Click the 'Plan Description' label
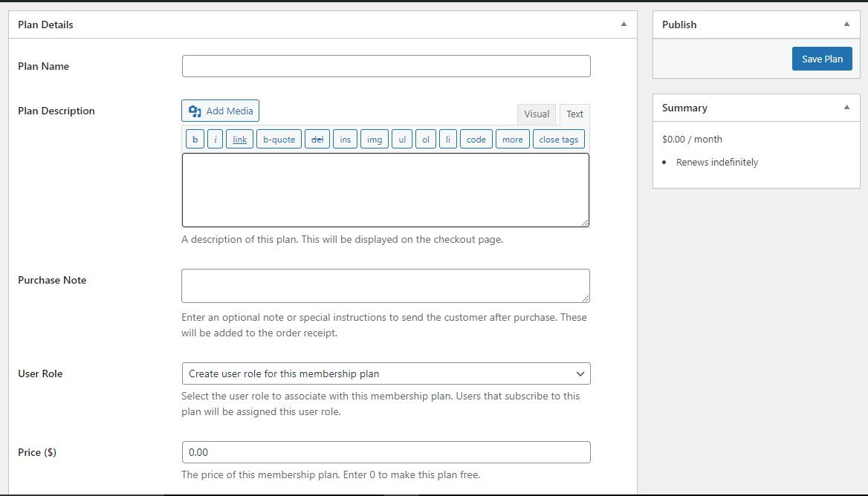868x496 pixels. pyautogui.click(x=56, y=111)
